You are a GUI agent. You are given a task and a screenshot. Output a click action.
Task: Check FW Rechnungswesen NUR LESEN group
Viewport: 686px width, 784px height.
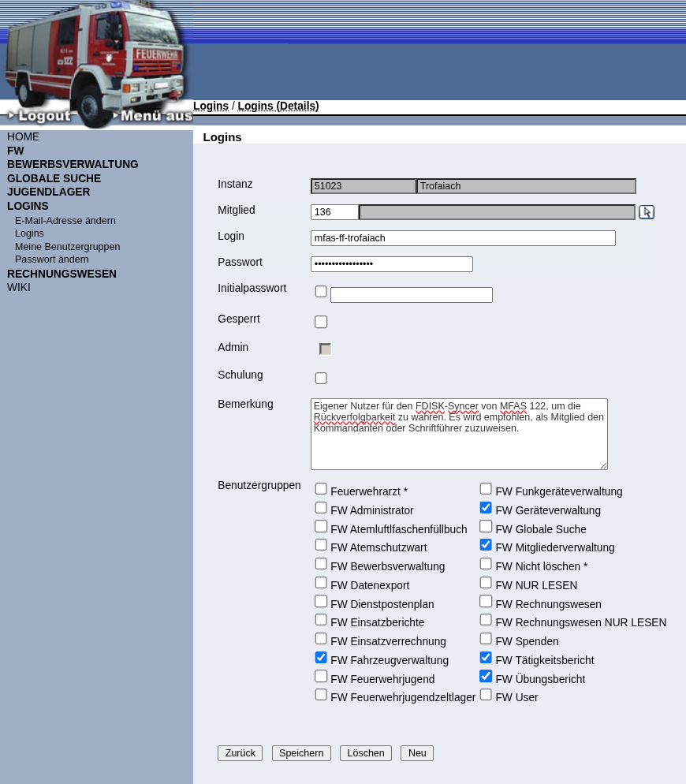(486, 619)
